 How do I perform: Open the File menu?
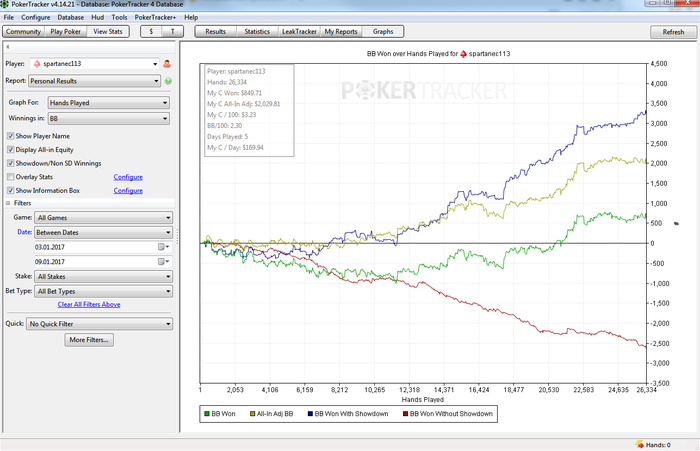9,17
